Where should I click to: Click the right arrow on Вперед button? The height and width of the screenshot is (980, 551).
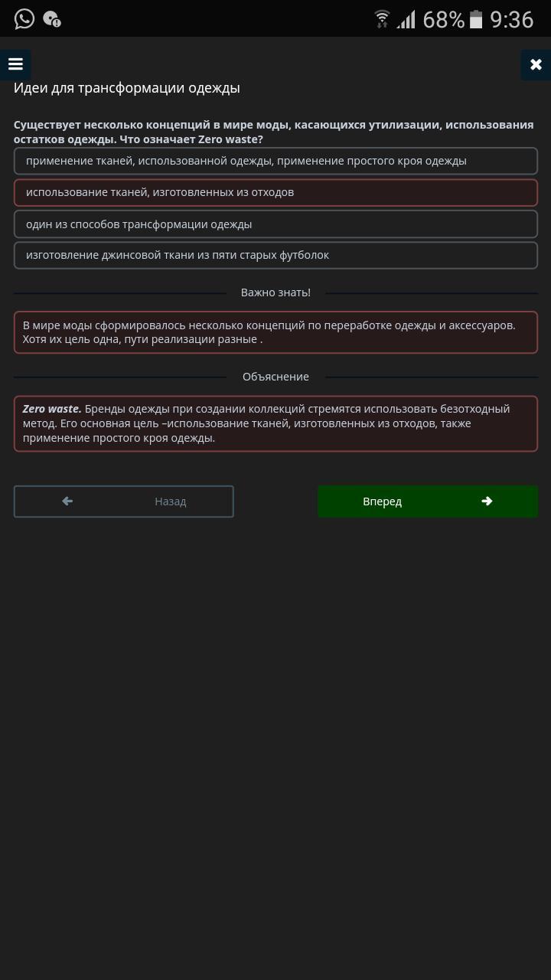click(x=487, y=501)
